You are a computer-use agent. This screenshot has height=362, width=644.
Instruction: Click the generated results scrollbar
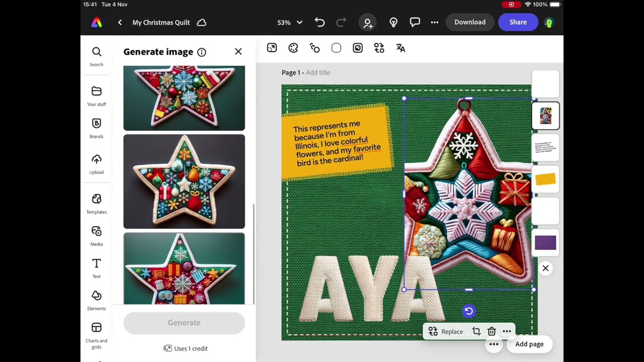pyautogui.click(x=254, y=254)
